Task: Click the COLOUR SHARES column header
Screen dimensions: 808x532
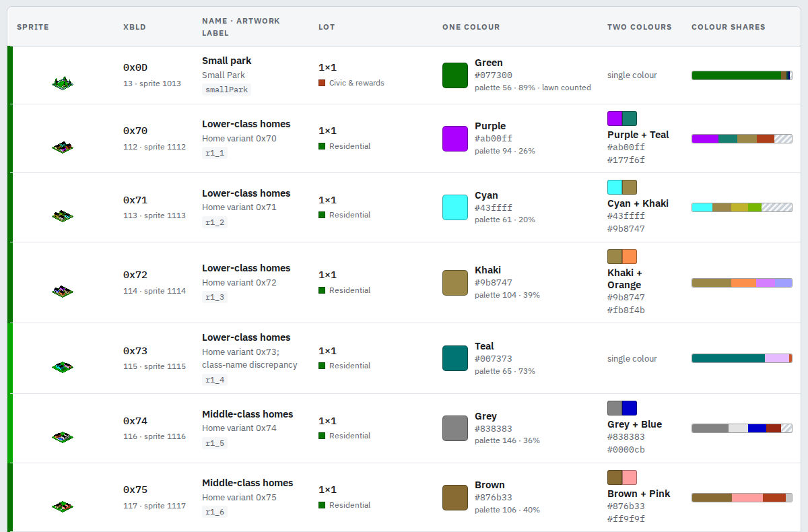Action: (x=729, y=27)
